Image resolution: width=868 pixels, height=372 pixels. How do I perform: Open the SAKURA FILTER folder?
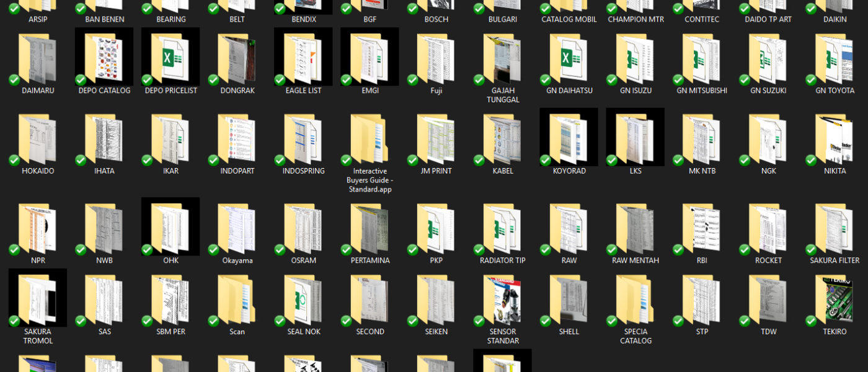835,229
